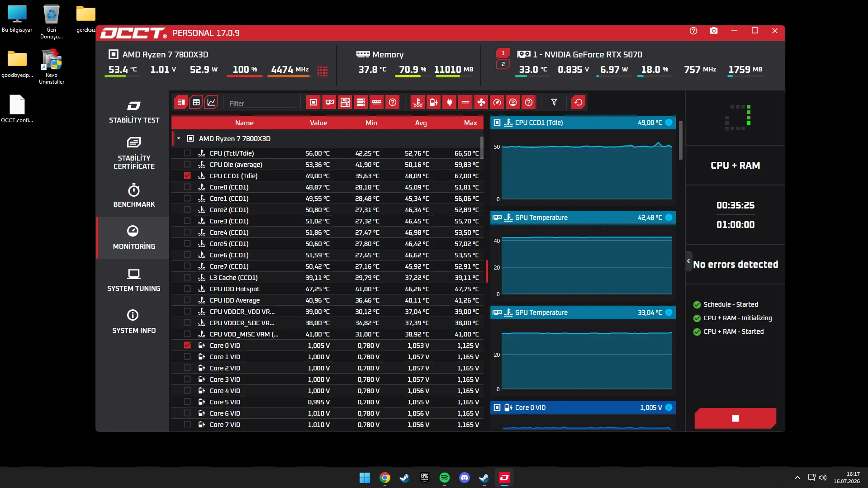Select GPU number 1 in the header

point(503,53)
